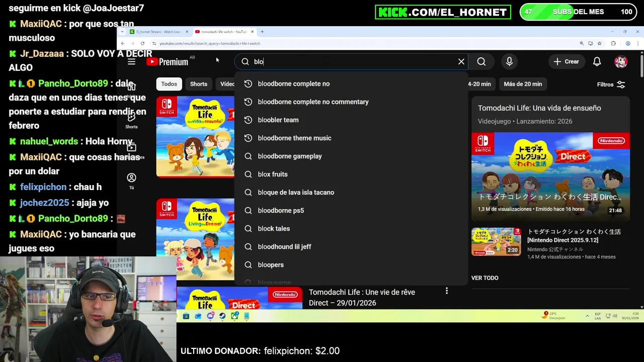644x362 pixels.
Task: Reload the YouTube page
Action: (x=142, y=43)
